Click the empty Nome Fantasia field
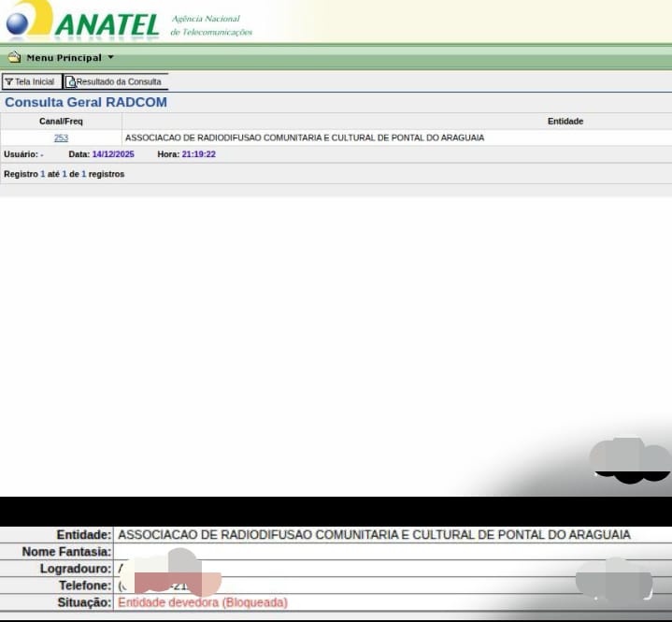The image size is (672, 622). click(374, 552)
